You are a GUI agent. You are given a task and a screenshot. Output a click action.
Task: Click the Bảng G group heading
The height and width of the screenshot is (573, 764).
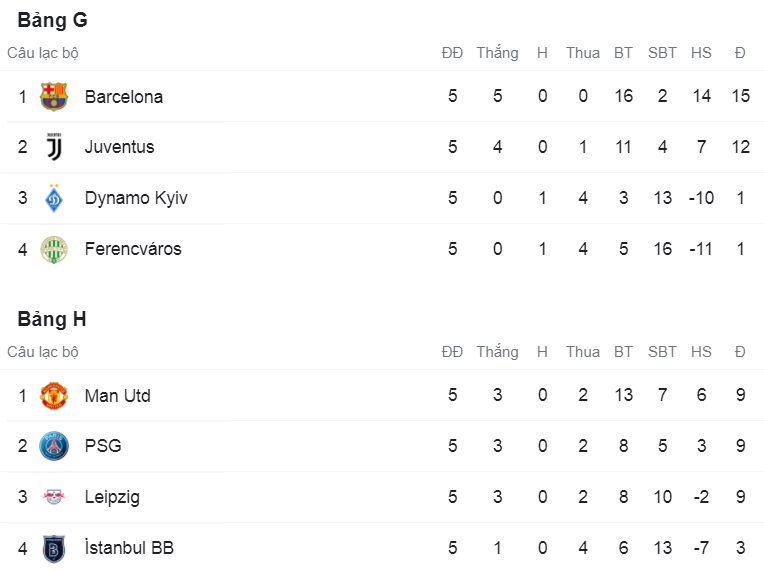click(52, 20)
